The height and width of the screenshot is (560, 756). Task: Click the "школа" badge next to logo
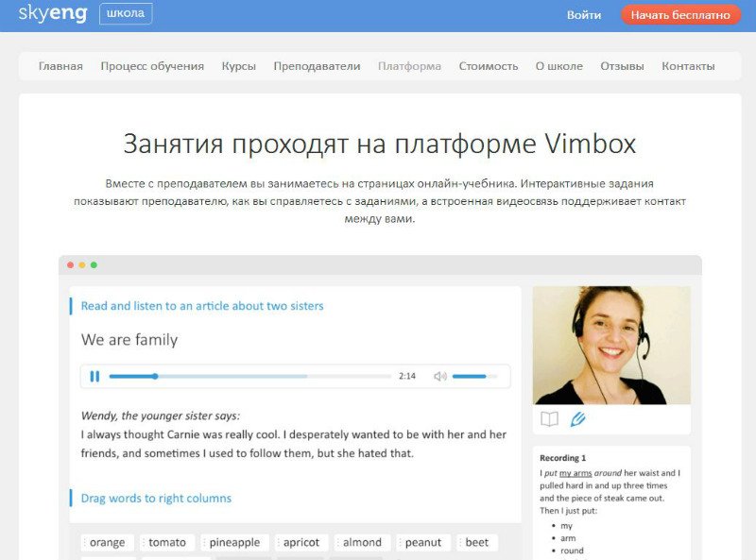click(126, 15)
